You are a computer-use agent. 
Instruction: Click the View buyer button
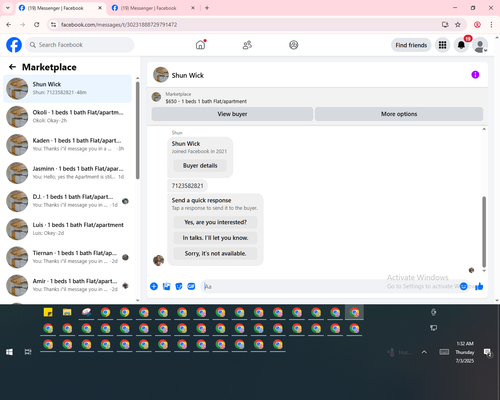pos(232,114)
